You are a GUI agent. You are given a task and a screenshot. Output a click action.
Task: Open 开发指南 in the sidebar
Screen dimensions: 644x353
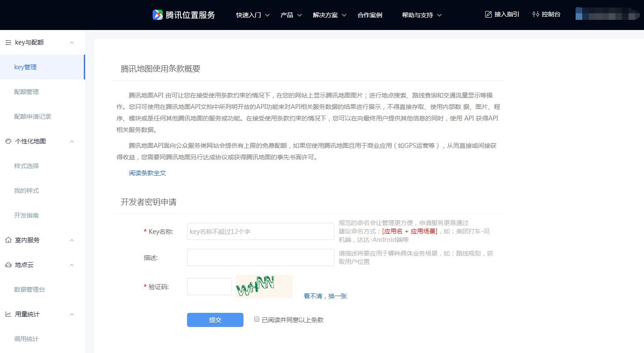click(26, 215)
